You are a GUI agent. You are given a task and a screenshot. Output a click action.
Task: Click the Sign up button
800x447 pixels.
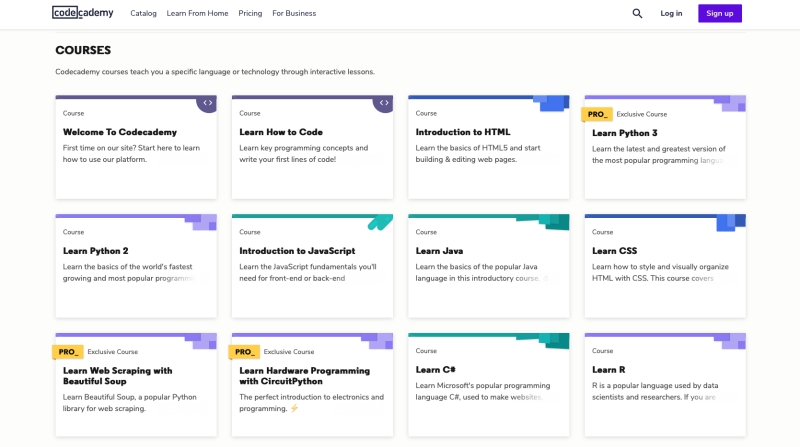click(x=720, y=13)
